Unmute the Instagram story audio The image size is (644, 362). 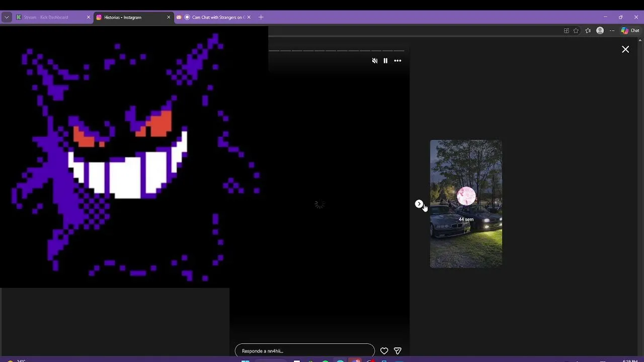pos(374,61)
